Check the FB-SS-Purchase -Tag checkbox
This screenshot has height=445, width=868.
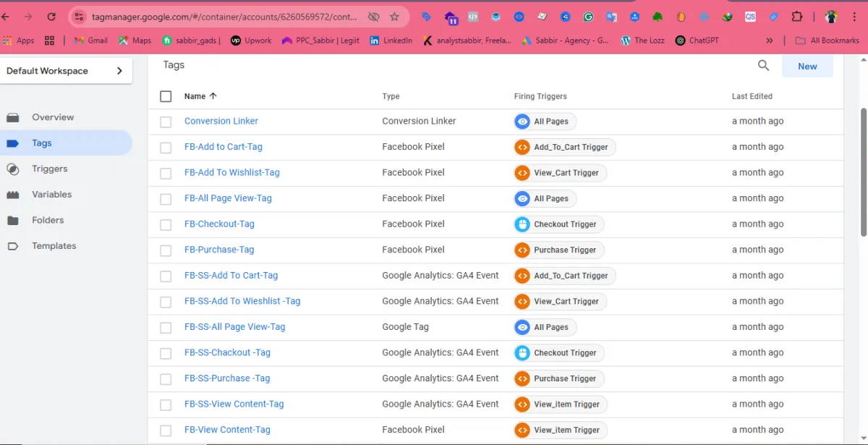point(166,379)
